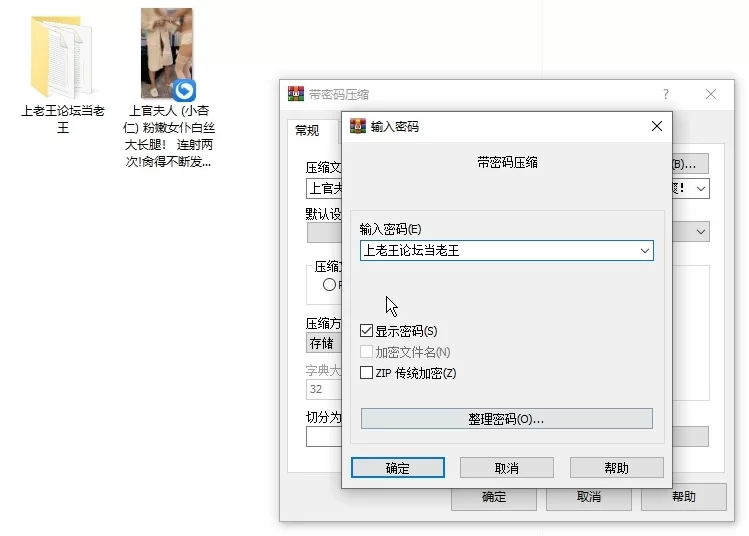Confirm password with the focused 确定 button
The height and width of the screenshot is (536, 749).
pos(397,468)
